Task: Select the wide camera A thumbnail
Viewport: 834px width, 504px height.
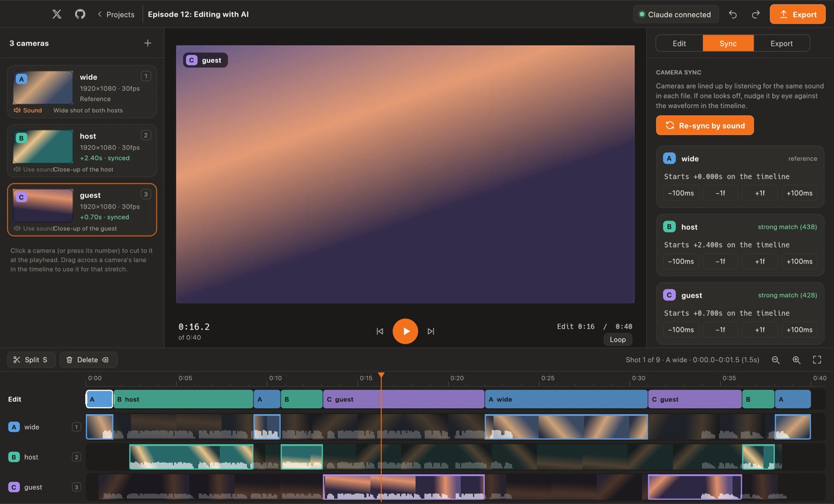Action: [x=43, y=88]
